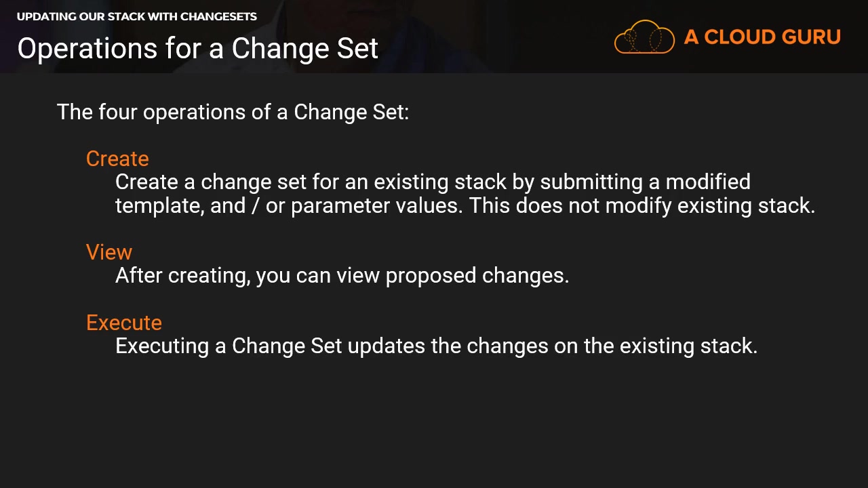This screenshot has width=868, height=488.
Task: Click the word "modified" in the Create description
Action: (707, 182)
